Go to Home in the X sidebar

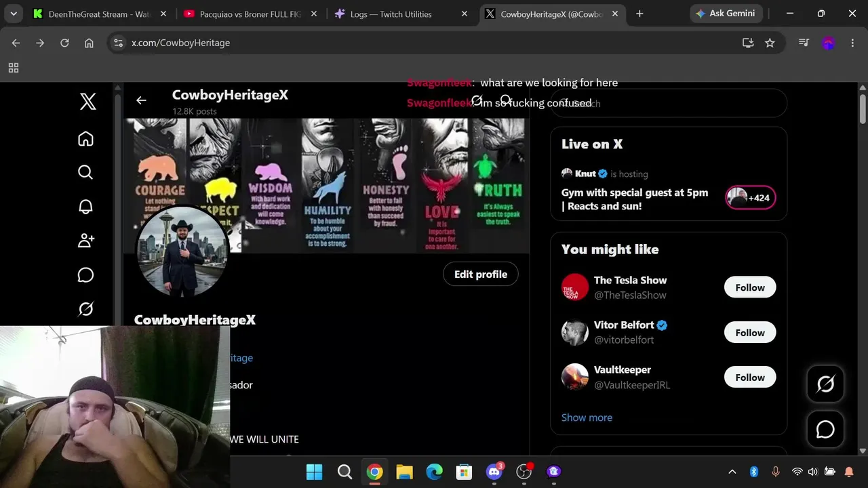(85, 139)
